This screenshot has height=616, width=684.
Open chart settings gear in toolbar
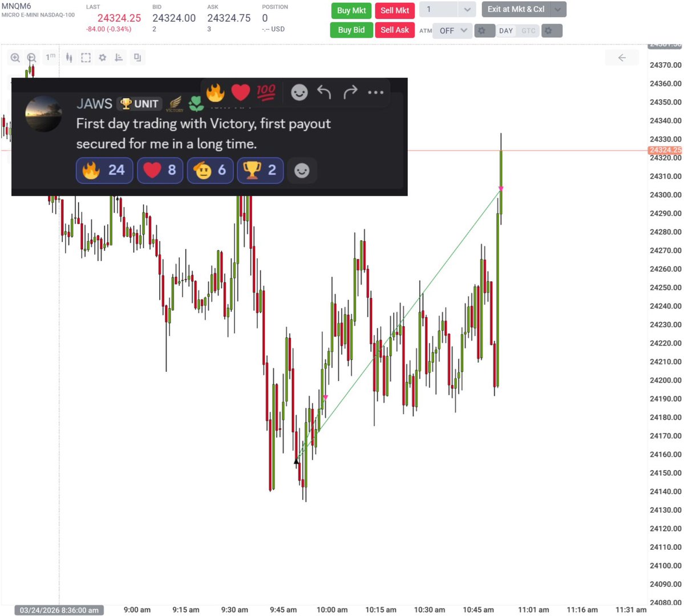click(103, 58)
